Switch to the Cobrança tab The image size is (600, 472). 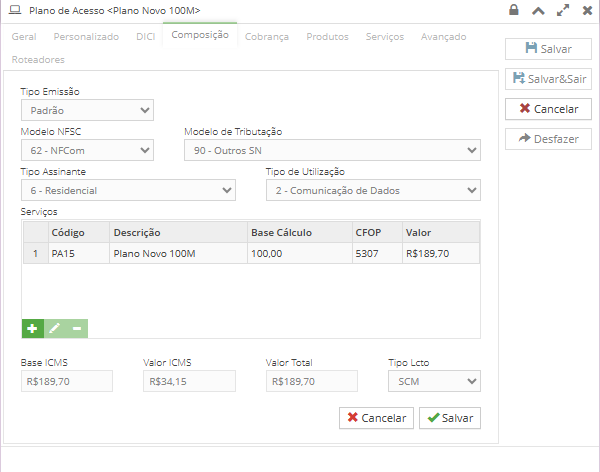point(267,36)
